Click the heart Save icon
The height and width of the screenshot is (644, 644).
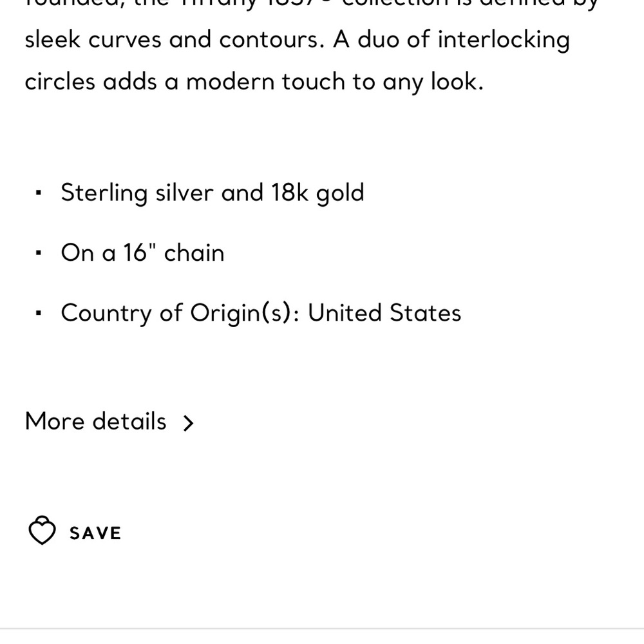(x=42, y=530)
